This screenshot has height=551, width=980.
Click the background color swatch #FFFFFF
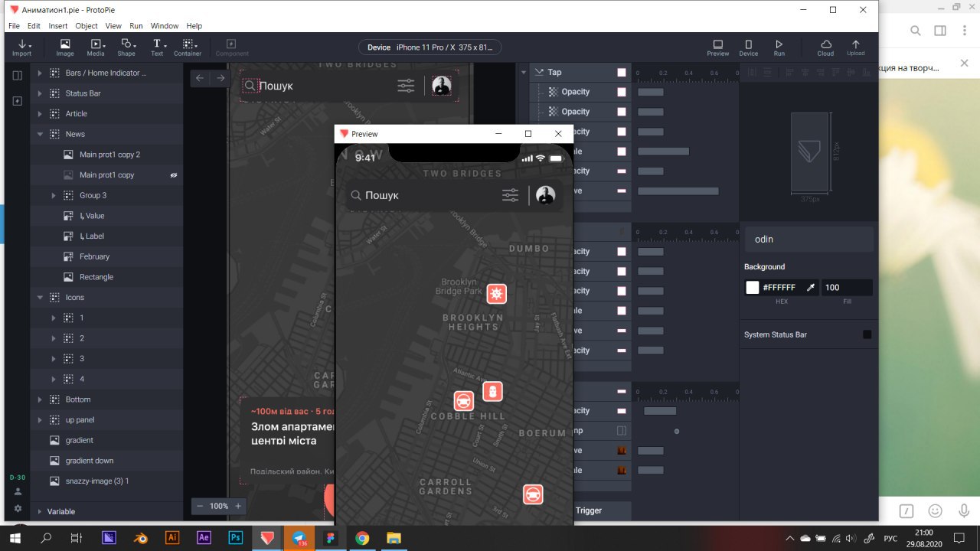pyautogui.click(x=753, y=288)
